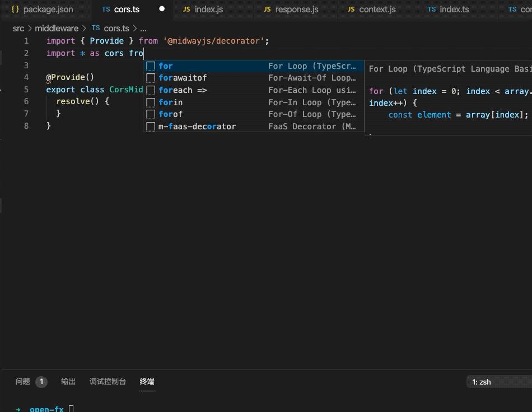Click the breadcrumb ellipsis symbol segment

point(143,29)
